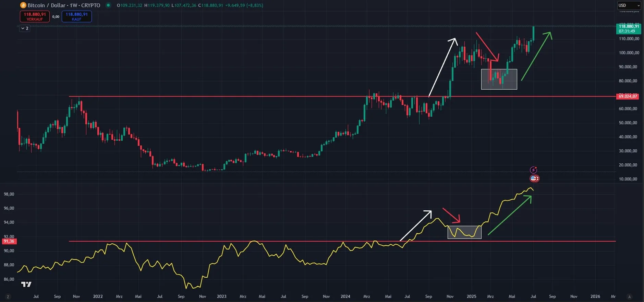This screenshot has height=302, width=644.
Task: Click the red VERKAUF sell button
Action: point(35,16)
